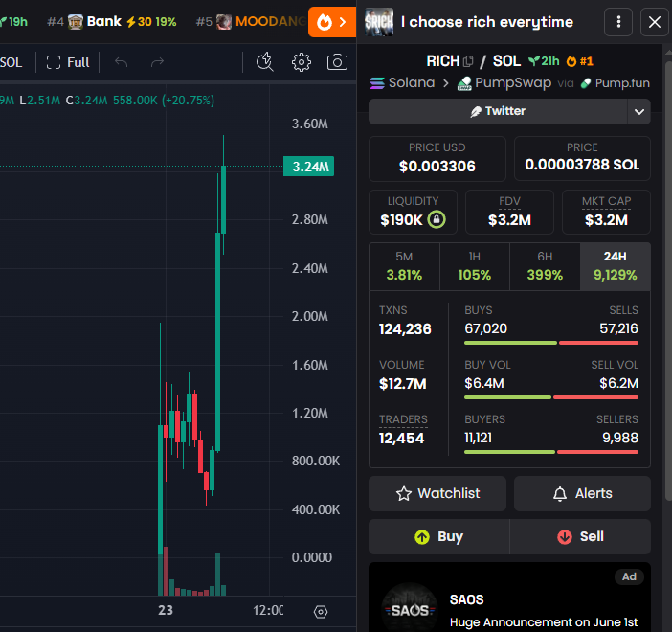Image resolution: width=672 pixels, height=632 pixels.
Task: Click the date label 23 on time axis
Action: point(166,610)
